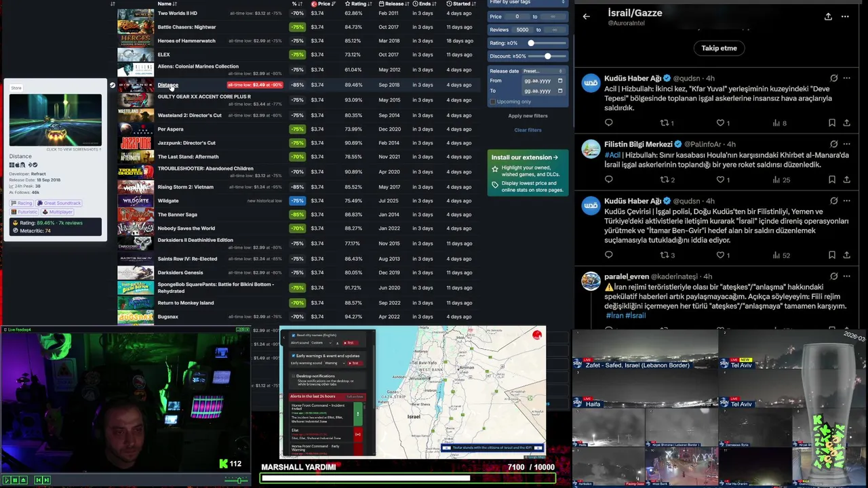Bookmark the Kfar Yuval tweet
The image size is (868, 488).
831,123
